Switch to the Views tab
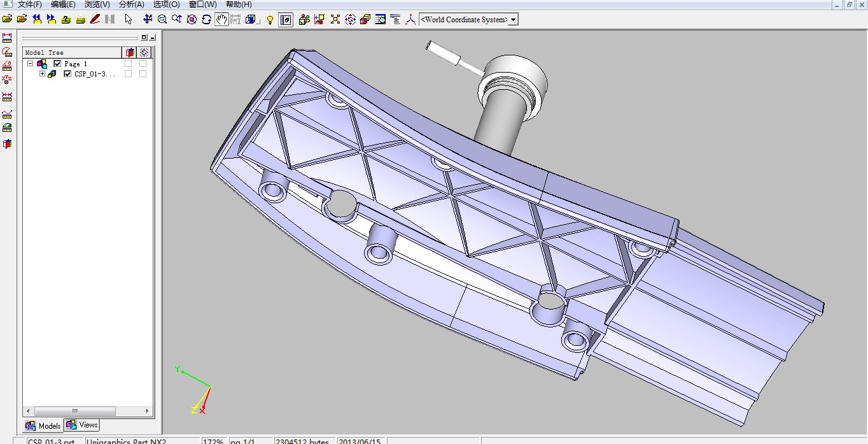The width and height of the screenshot is (868, 444). (82, 425)
